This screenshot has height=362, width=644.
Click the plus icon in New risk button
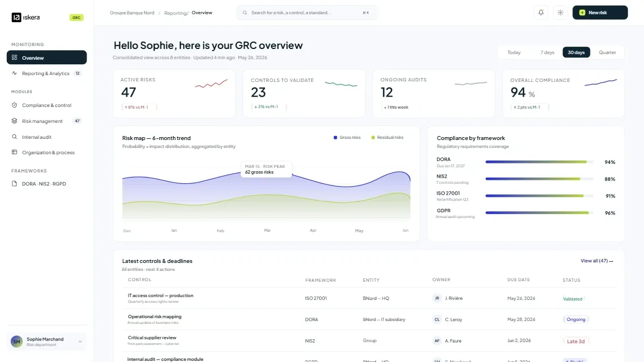click(x=582, y=13)
